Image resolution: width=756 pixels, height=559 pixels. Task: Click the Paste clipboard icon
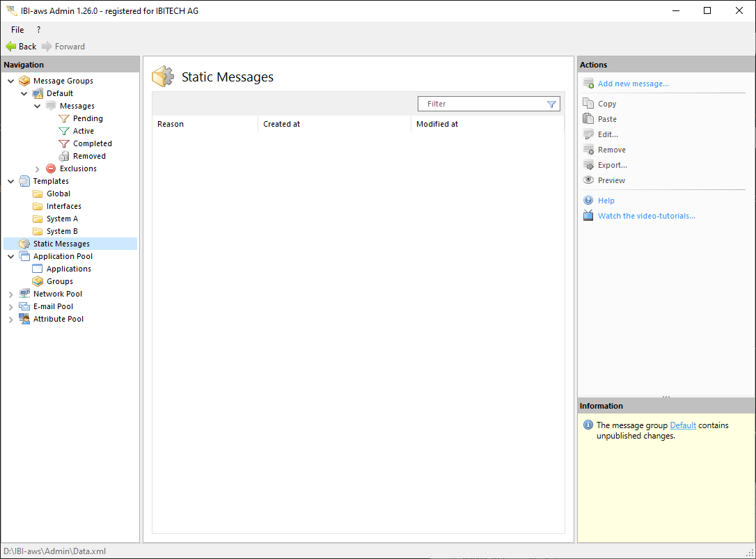click(588, 119)
